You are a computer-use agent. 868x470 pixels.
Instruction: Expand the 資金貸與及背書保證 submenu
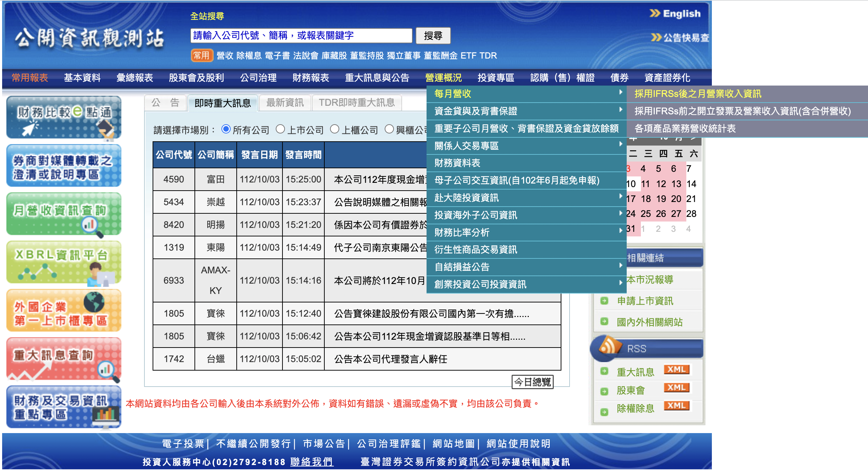click(x=527, y=111)
